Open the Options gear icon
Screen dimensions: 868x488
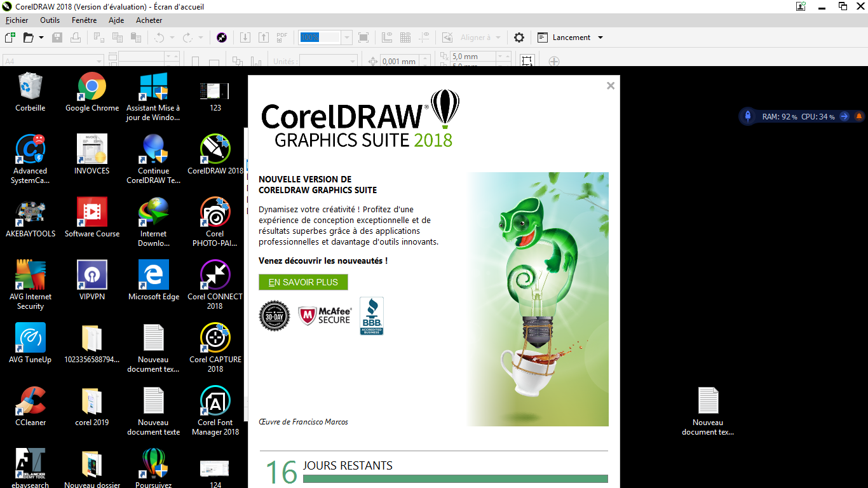[519, 37]
